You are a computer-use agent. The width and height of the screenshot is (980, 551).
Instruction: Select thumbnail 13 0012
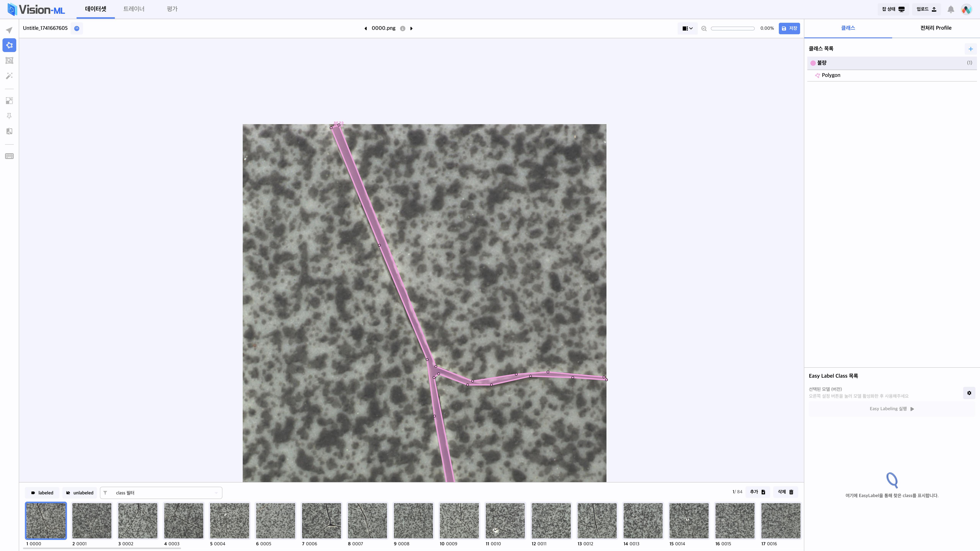[597, 521]
